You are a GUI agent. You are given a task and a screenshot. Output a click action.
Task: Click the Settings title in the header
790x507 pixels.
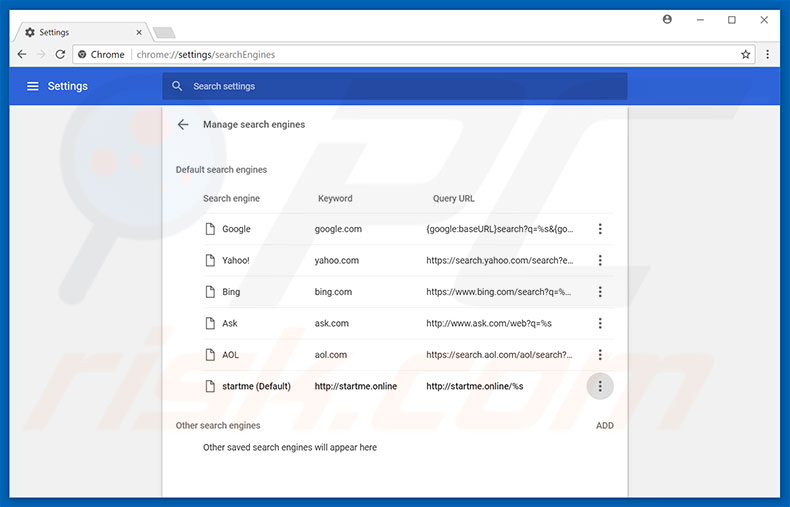[68, 86]
